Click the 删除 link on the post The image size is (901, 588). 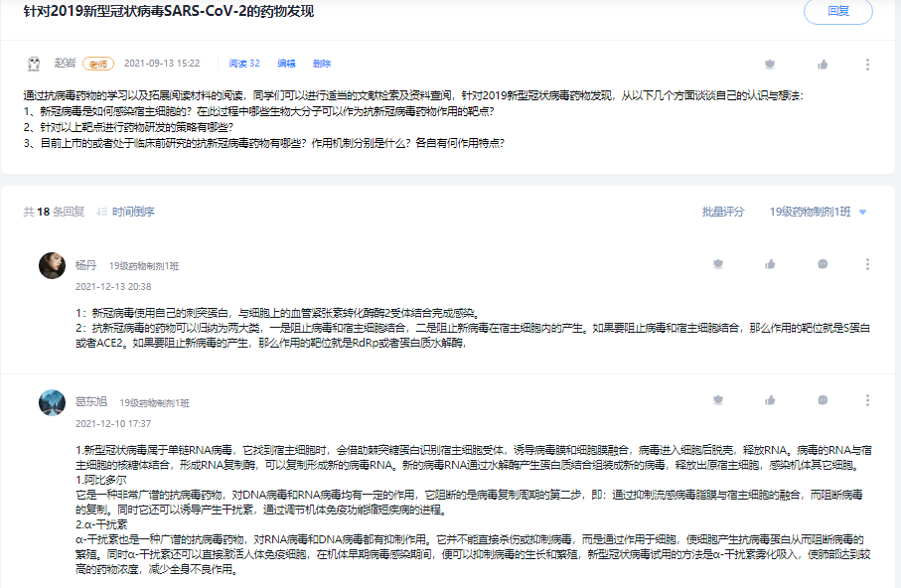coord(322,64)
